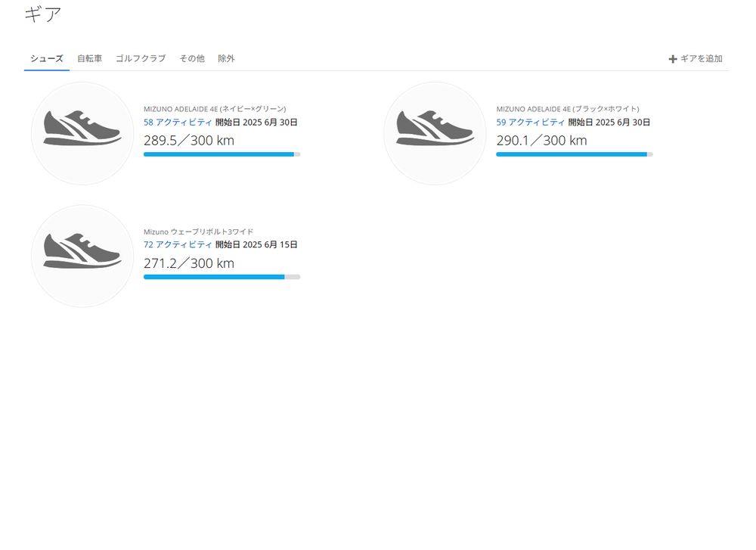Click the 290.1／300 km distance text
Image resolution: width=756 pixels, height=550 pixels.
pyautogui.click(x=542, y=141)
